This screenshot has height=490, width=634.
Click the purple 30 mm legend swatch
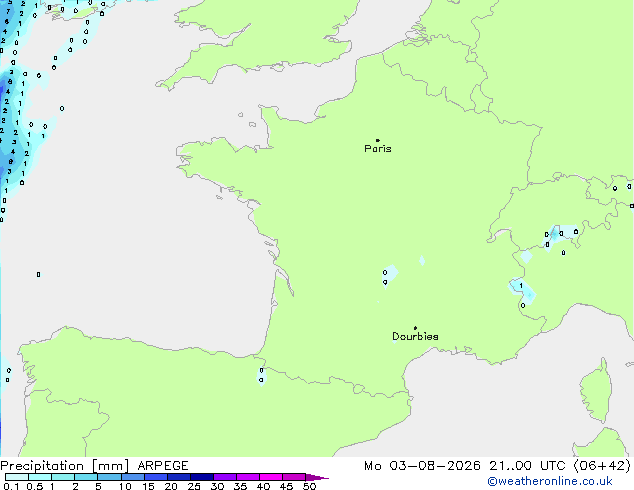pos(225,477)
